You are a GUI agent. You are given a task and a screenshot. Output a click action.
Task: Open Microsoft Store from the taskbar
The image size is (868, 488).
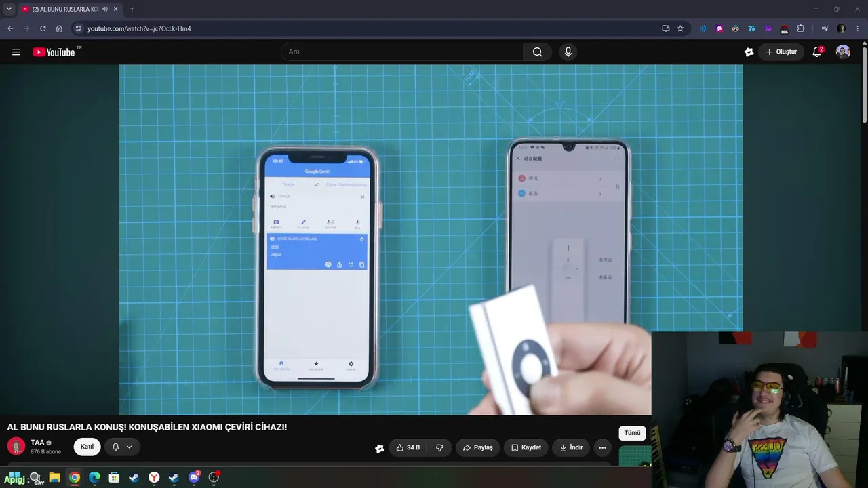tap(114, 477)
